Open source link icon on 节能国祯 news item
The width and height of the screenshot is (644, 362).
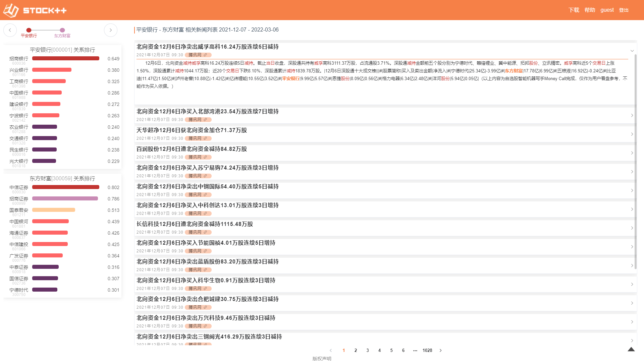coord(205,251)
